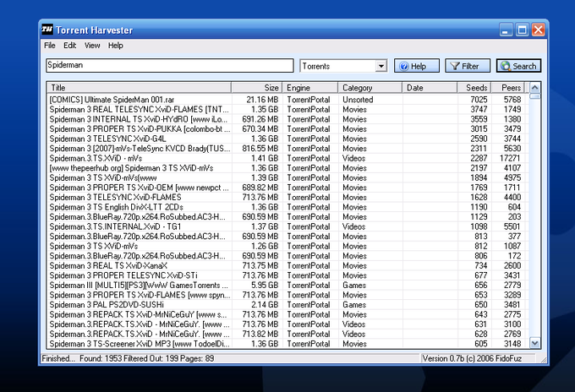Image resolution: width=575 pixels, height=392 pixels.
Task: Select the Spiderman.3.TS.XViD - mVs row
Action: click(x=289, y=158)
